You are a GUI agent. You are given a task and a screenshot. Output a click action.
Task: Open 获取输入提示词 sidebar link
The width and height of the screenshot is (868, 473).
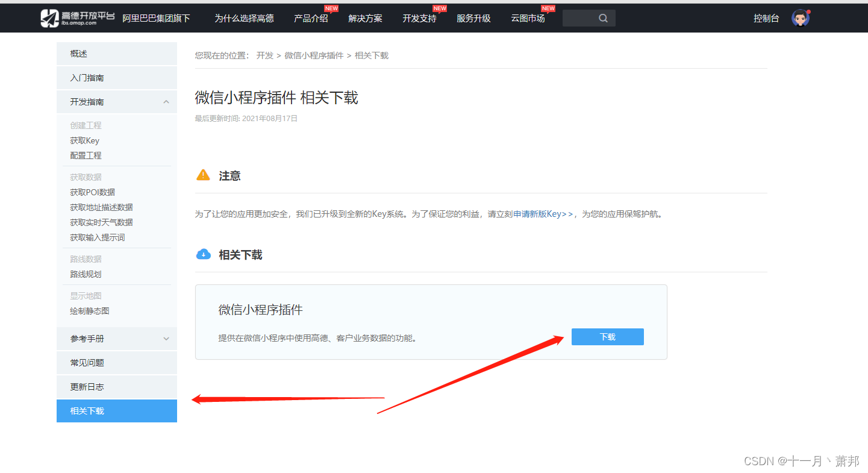(x=98, y=237)
